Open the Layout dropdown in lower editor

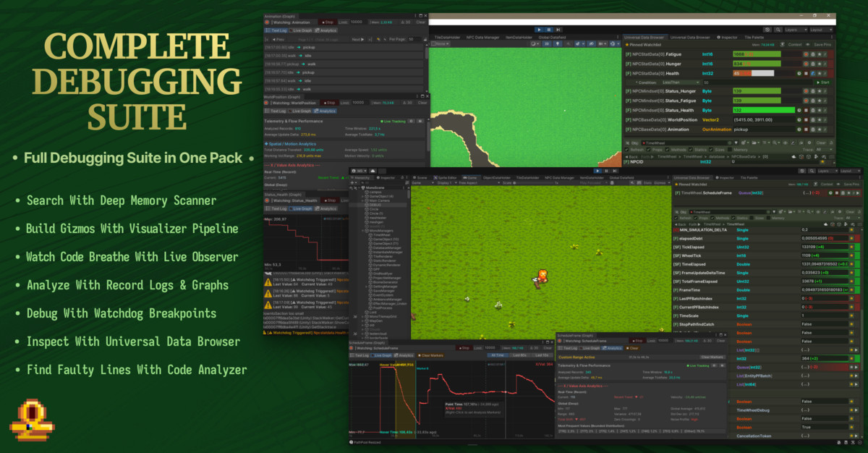(851, 171)
